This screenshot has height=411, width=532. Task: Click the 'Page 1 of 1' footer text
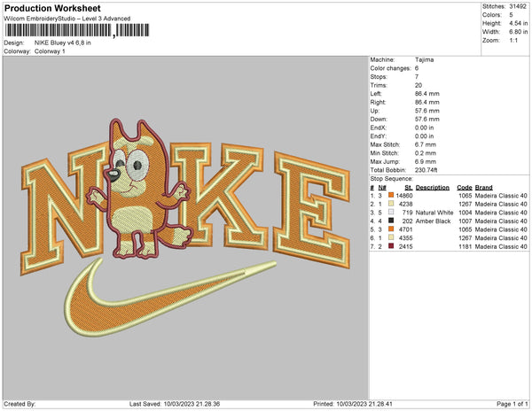pos(512,404)
